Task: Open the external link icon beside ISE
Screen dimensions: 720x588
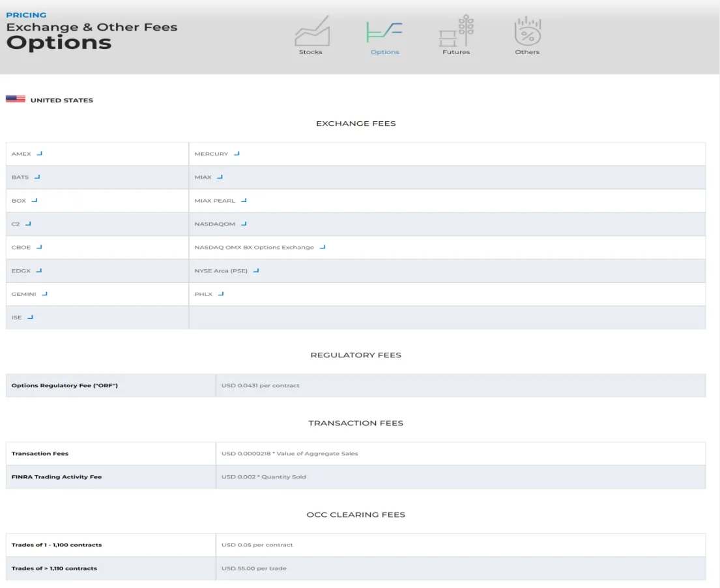Action: (x=31, y=317)
